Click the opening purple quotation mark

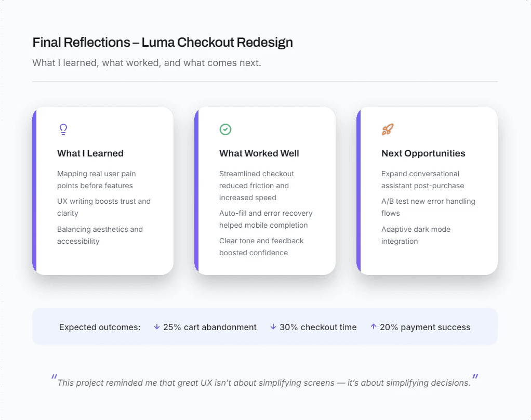(x=54, y=377)
